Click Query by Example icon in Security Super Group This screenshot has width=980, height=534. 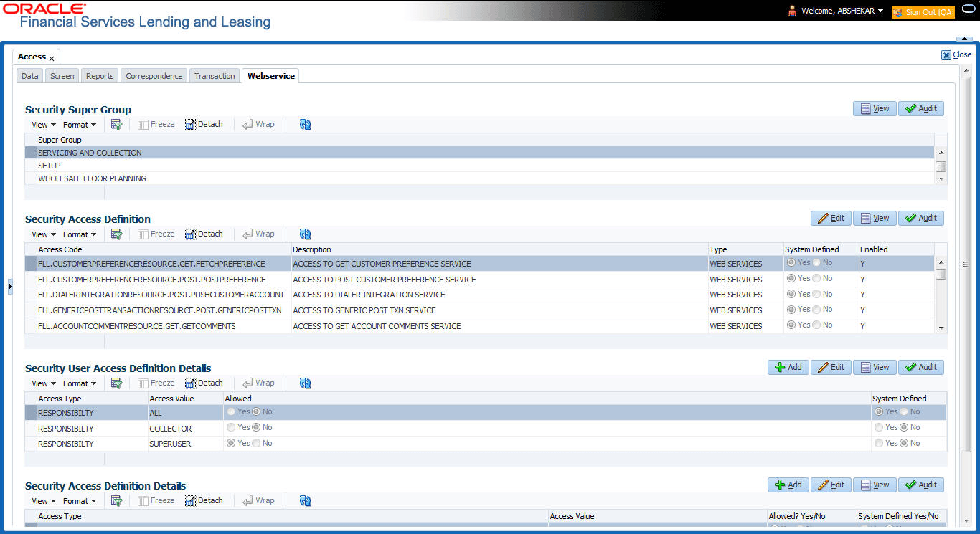[116, 125]
